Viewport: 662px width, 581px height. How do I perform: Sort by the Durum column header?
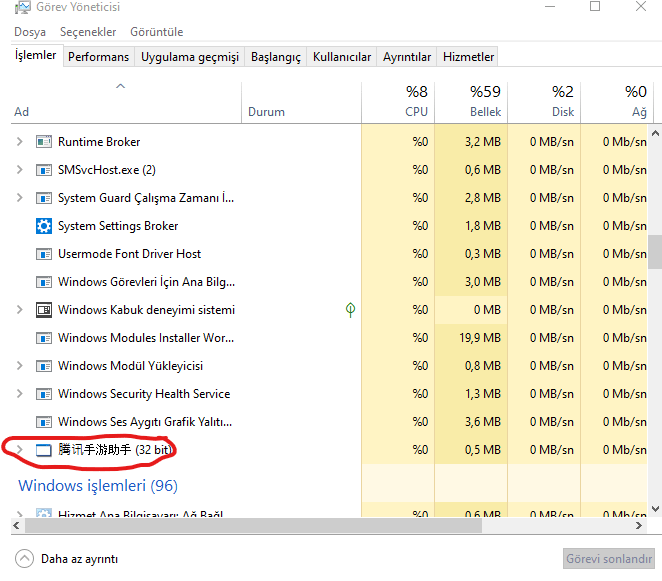pyautogui.click(x=301, y=103)
